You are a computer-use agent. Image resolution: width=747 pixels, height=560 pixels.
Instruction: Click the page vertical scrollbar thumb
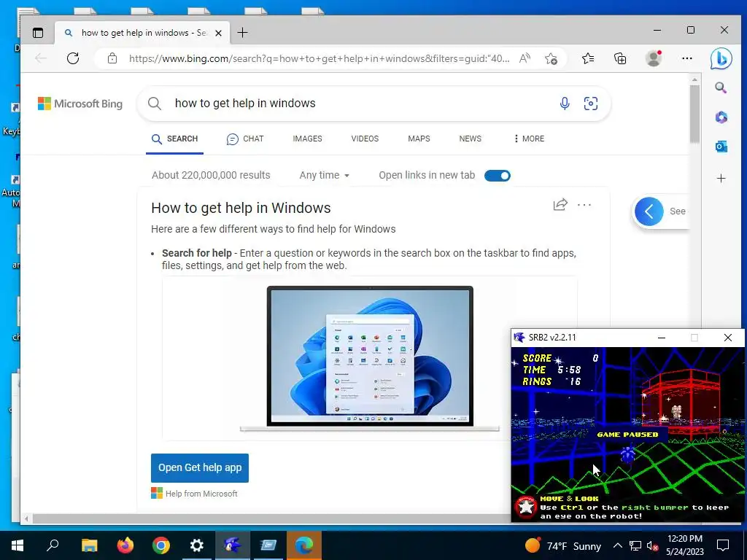pyautogui.click(x=694, y=113)
